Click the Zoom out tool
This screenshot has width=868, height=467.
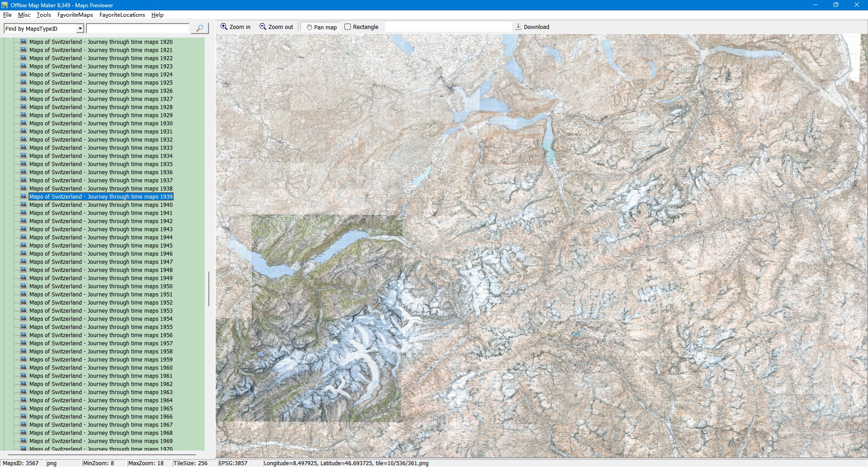click(276, 27)
